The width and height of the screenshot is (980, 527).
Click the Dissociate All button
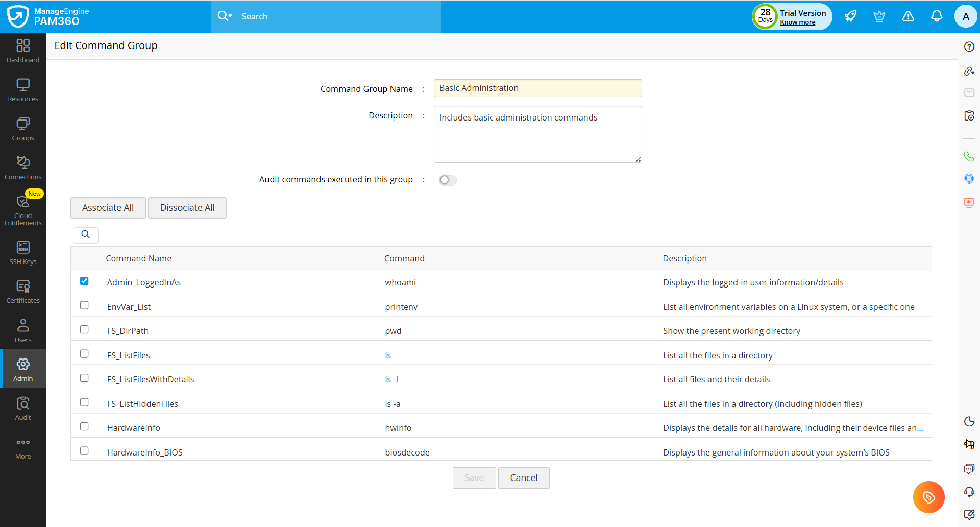[187, 208]
